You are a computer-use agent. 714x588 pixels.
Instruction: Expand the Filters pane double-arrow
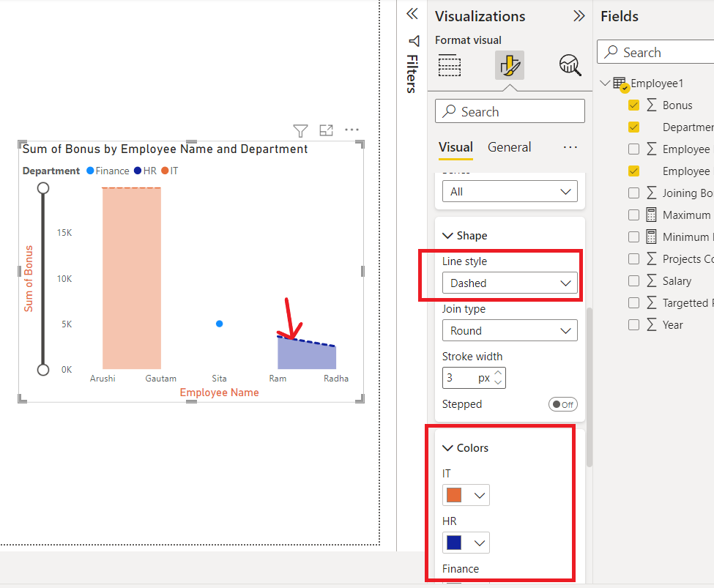click(x=412, y=14)
